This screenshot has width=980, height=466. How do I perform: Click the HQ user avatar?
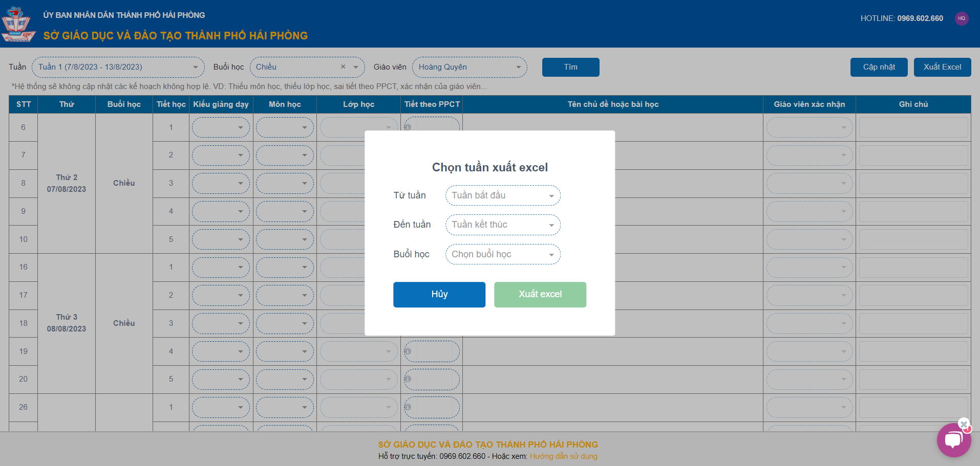pyautogui.click(x=962, y=18)
